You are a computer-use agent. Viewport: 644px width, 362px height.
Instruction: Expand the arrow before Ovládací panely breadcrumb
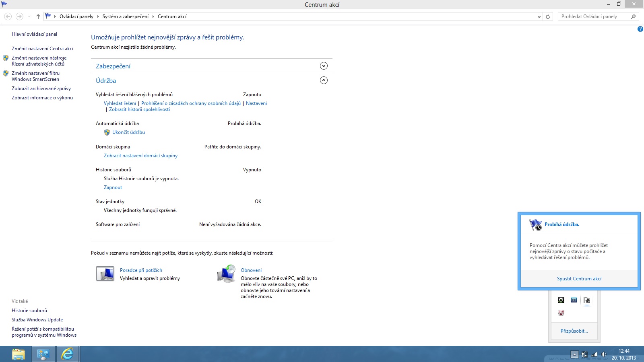(x=55, y=16)
